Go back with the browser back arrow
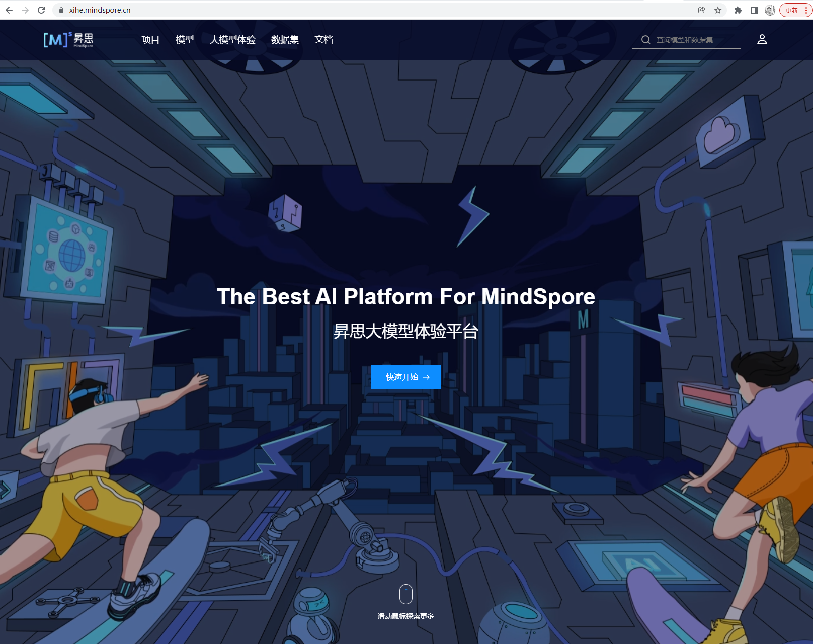This screenshot has width=813, height=644. 9,10
